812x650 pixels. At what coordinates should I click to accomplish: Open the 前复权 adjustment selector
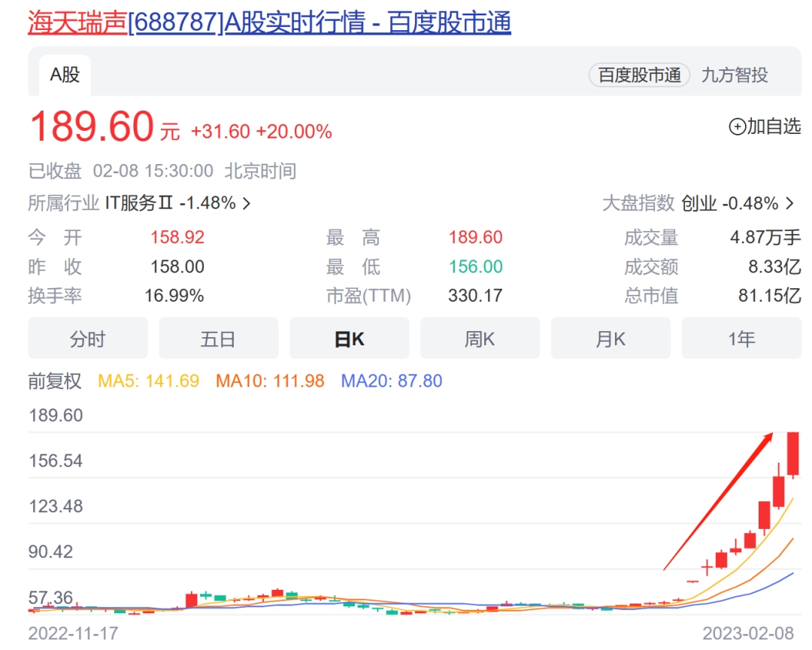(55, 381)
